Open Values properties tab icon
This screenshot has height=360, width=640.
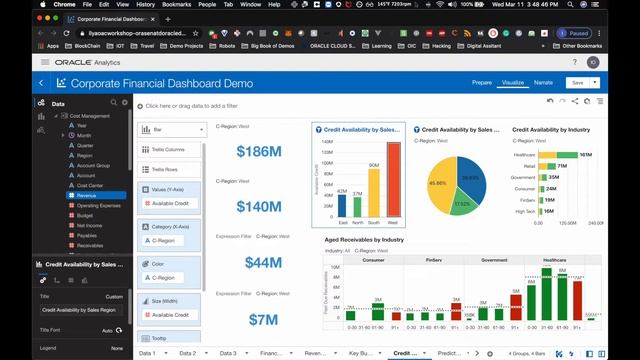(x=71, y=280)
